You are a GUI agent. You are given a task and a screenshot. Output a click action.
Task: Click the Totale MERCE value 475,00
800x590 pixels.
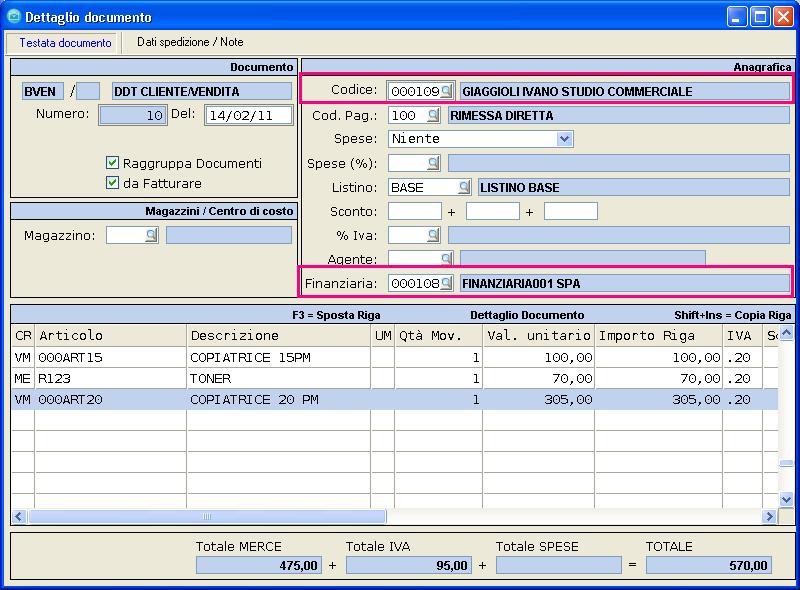259,566
